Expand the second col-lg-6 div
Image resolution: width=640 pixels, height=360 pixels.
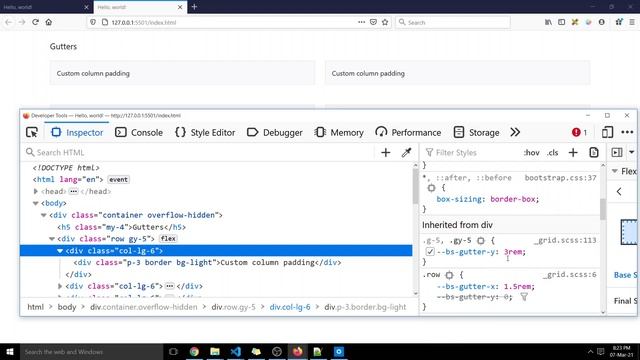60,286
